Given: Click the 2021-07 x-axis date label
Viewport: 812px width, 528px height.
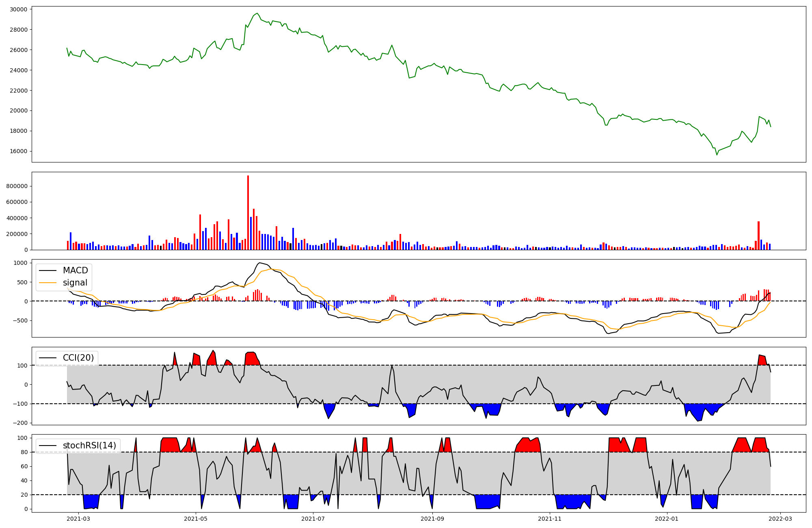Looking at the screenshot, I should [x=313, y=519].
